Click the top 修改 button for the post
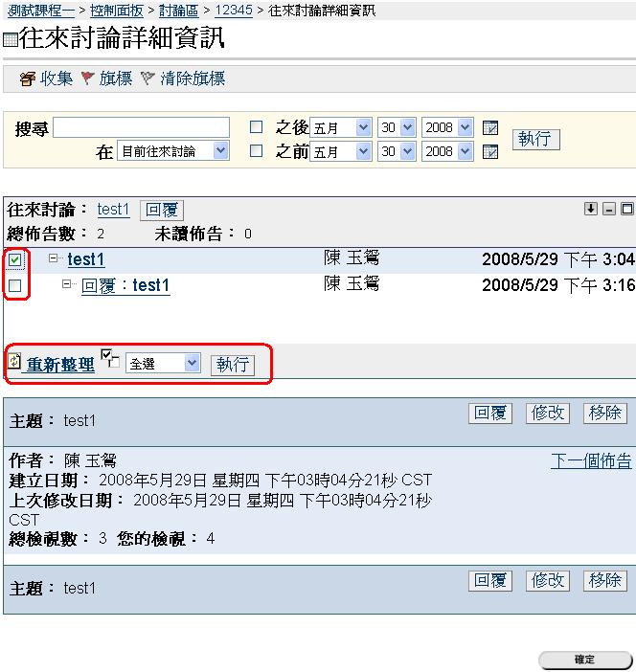The height and width of the screenshot is (672, 636). tap(548, 413)
